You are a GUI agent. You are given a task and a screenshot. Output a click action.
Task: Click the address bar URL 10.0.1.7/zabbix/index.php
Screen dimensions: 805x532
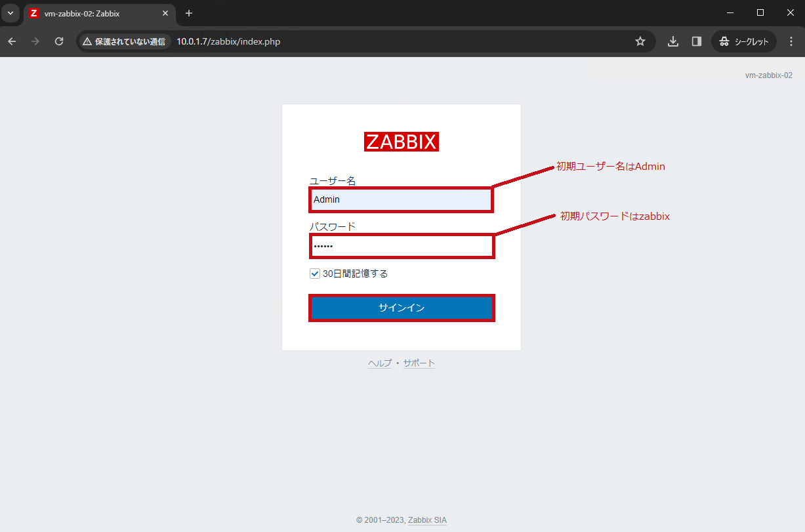pyautogui.click(x=228, y=41)
